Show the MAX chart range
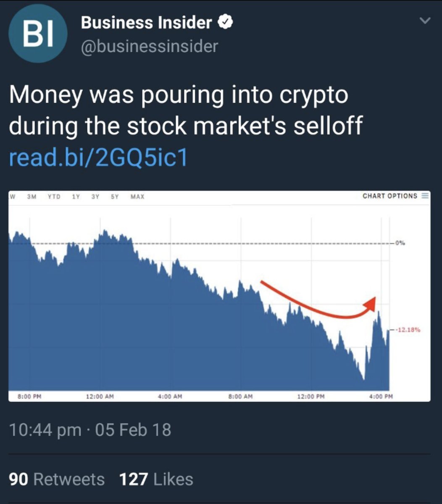The image size is (442, 504). 137,197
